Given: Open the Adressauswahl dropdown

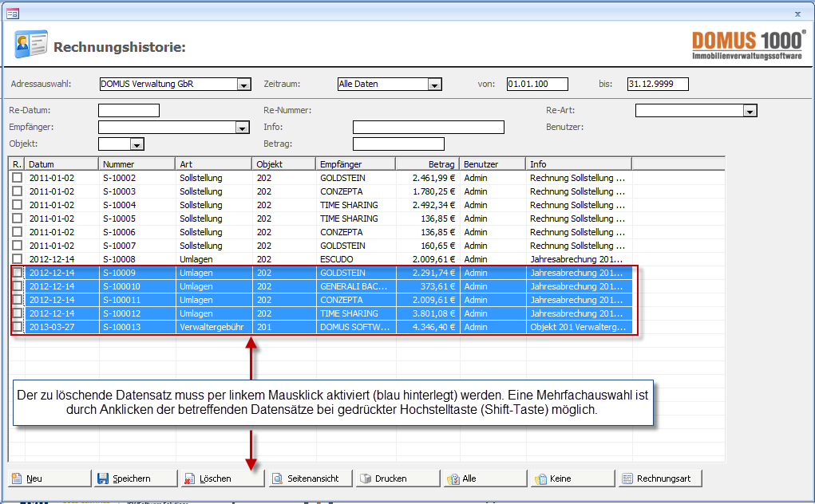Looking at the screenshot, I should [x=243, y=85].
